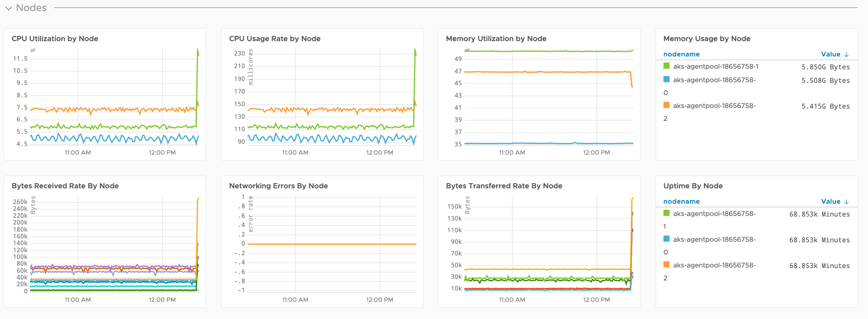Select the 5.415G Bytes value
868x319 pixels.
click(826, 106)
